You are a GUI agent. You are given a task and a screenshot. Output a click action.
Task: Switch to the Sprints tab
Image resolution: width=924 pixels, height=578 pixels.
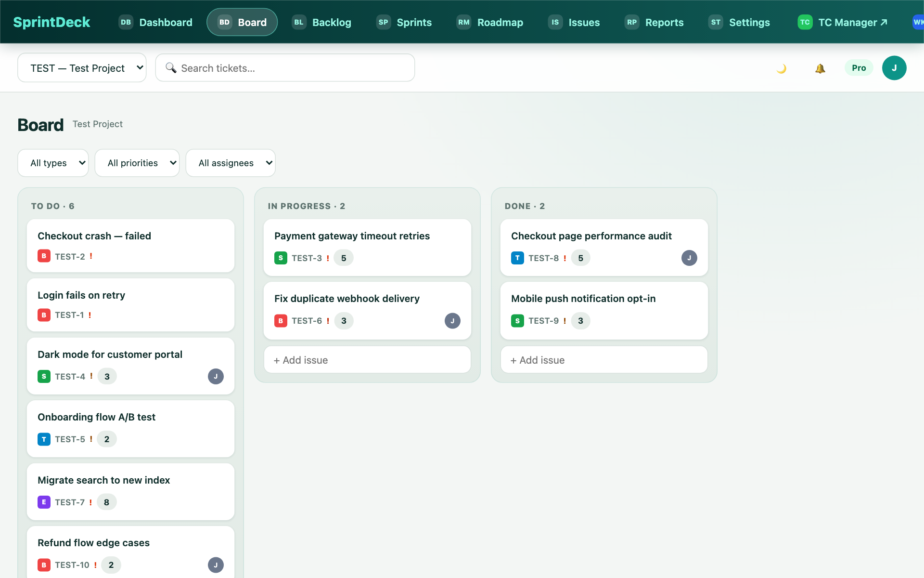(404, 22)
